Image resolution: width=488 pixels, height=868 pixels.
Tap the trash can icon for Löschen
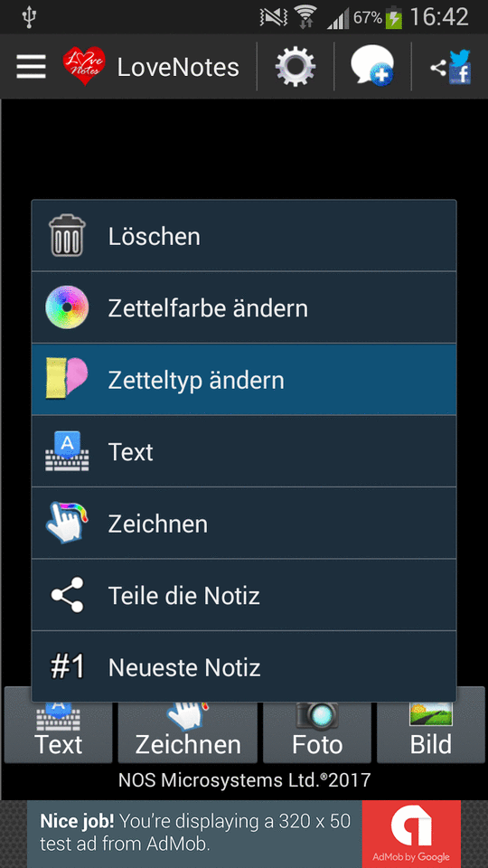67,236
